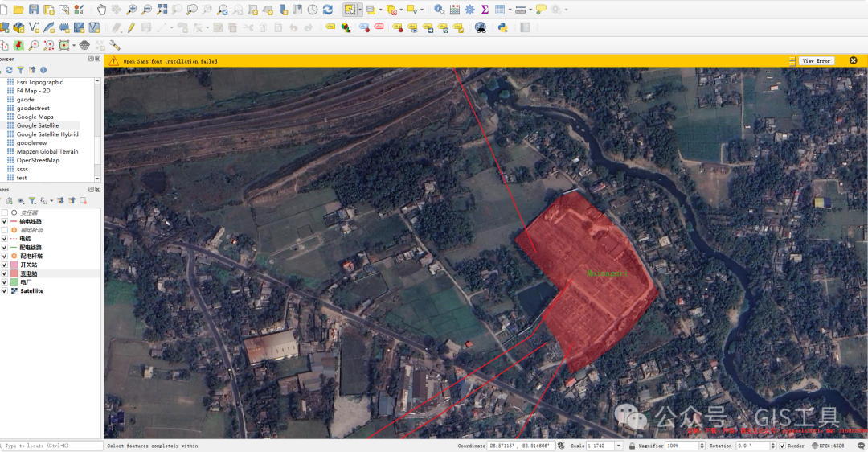
Task: Open the deselect features dropdown arrow
Action: pos(401,10)
